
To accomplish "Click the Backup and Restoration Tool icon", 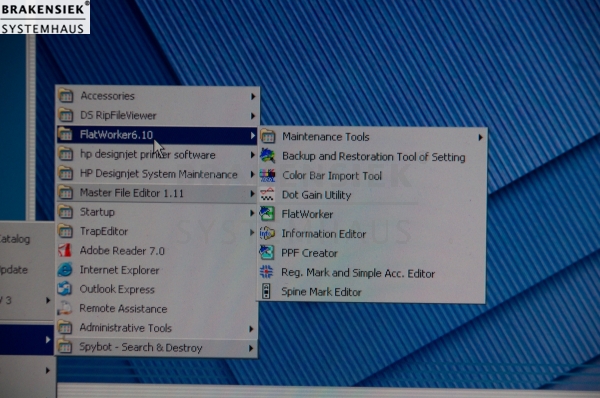I will [x=267, y=156].
